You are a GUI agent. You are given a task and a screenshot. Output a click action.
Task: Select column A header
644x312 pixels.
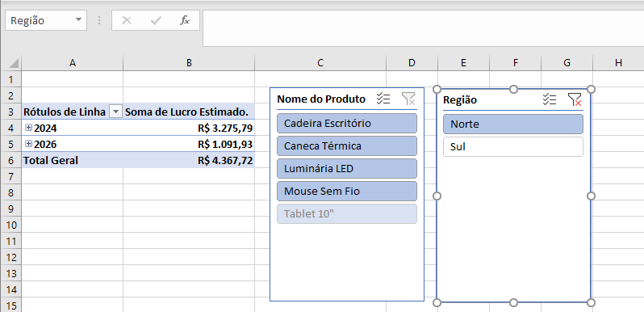coord(73,62)
